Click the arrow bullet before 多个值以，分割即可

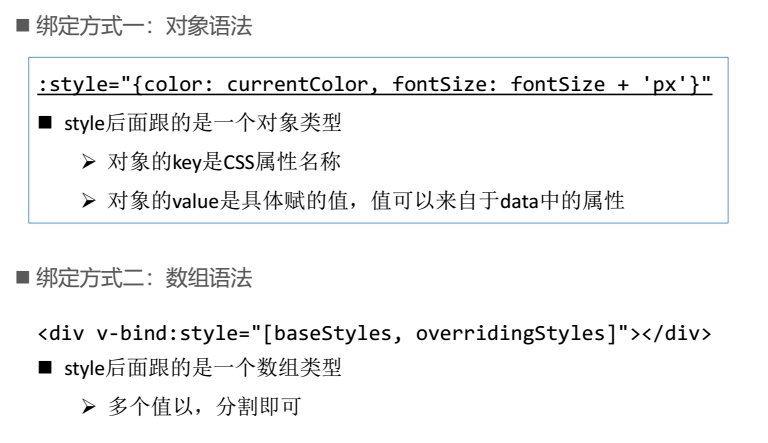click(89, 407)
